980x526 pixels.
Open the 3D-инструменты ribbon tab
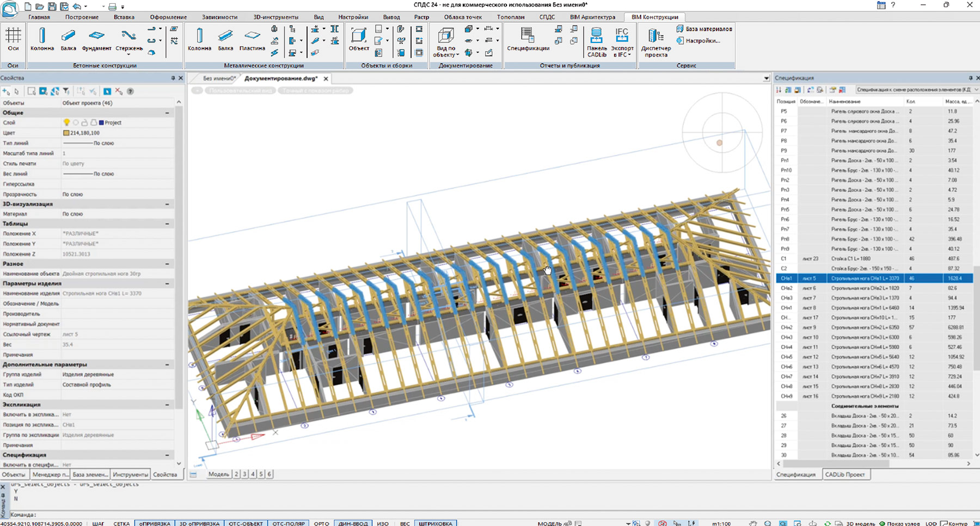[275, 17]
